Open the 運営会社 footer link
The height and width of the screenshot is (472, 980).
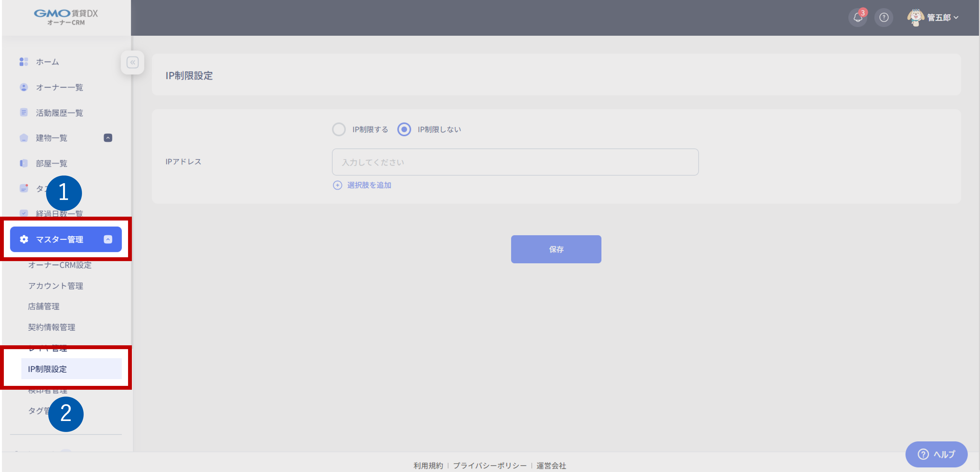551,465
